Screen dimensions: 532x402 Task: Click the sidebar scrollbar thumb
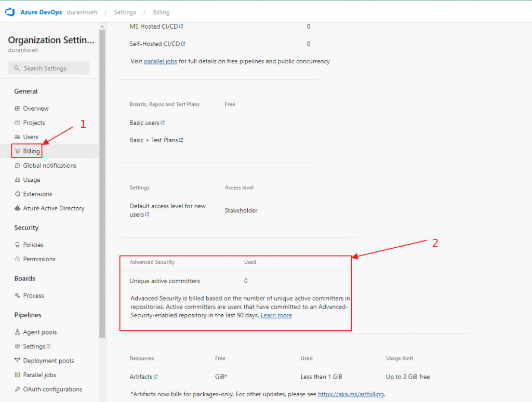pos(102,184)
